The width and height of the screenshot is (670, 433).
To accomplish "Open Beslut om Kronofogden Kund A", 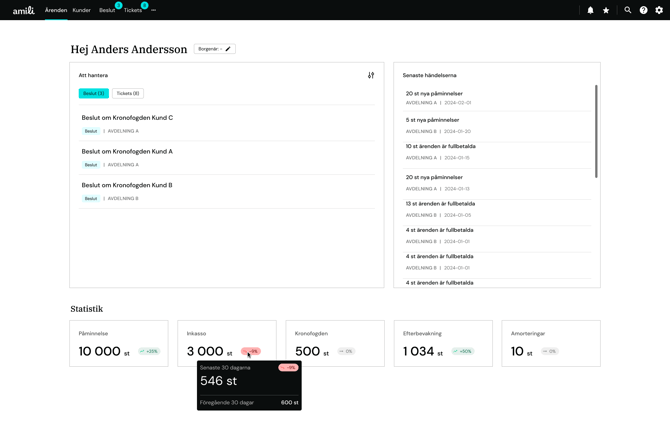I will point(127,151).
